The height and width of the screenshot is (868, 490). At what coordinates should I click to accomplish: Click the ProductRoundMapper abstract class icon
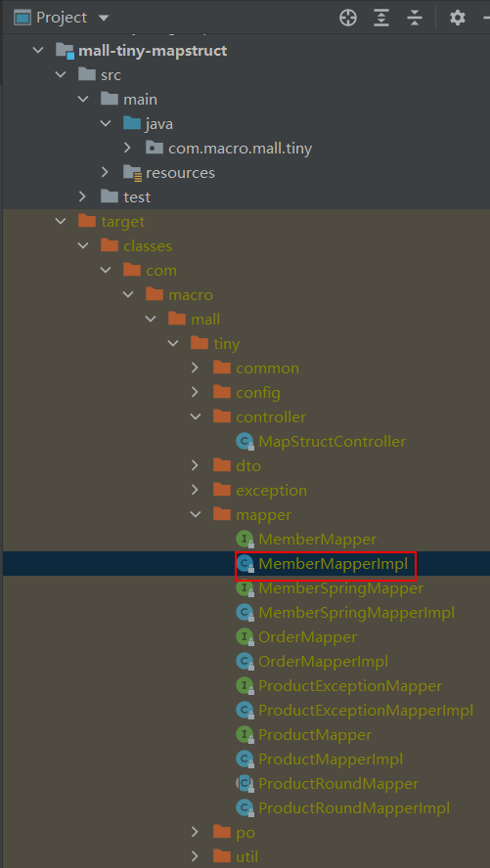pyautogui.click(x=245, y=784)
